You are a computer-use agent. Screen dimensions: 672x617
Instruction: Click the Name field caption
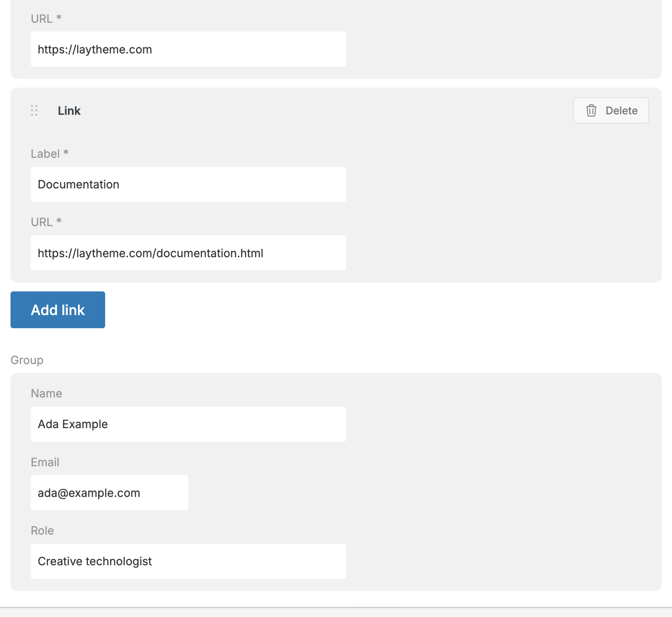click(x=46, y=394)
